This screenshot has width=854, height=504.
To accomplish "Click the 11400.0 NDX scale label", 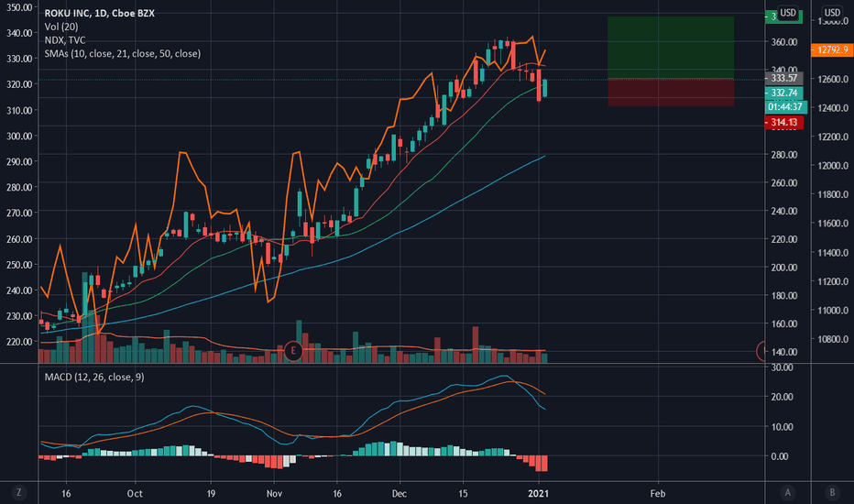I will click(x=833, y=253).
